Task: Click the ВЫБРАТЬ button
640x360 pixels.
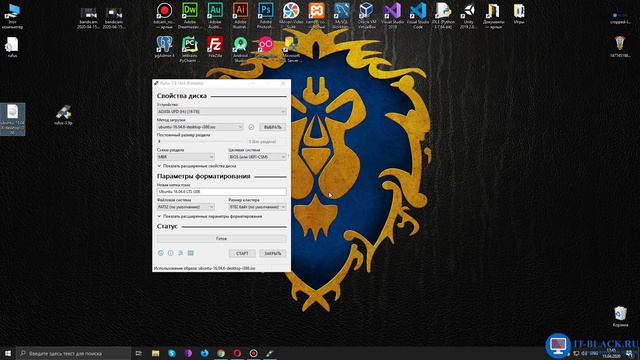Action: pyautogui.click(x=273, y=127)
